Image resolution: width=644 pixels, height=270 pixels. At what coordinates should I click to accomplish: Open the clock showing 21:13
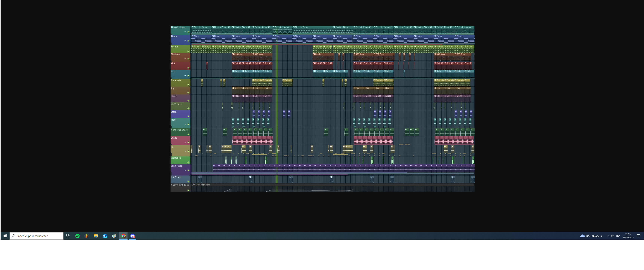coord(628,236)
